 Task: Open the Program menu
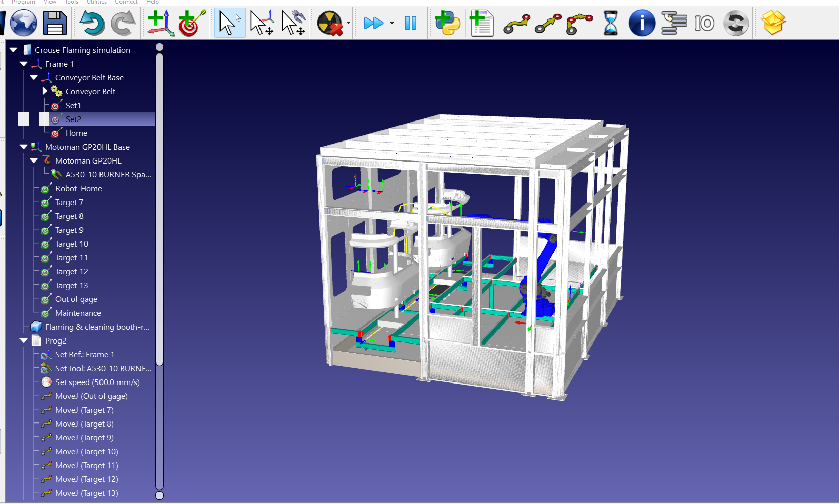pos(24,2)
